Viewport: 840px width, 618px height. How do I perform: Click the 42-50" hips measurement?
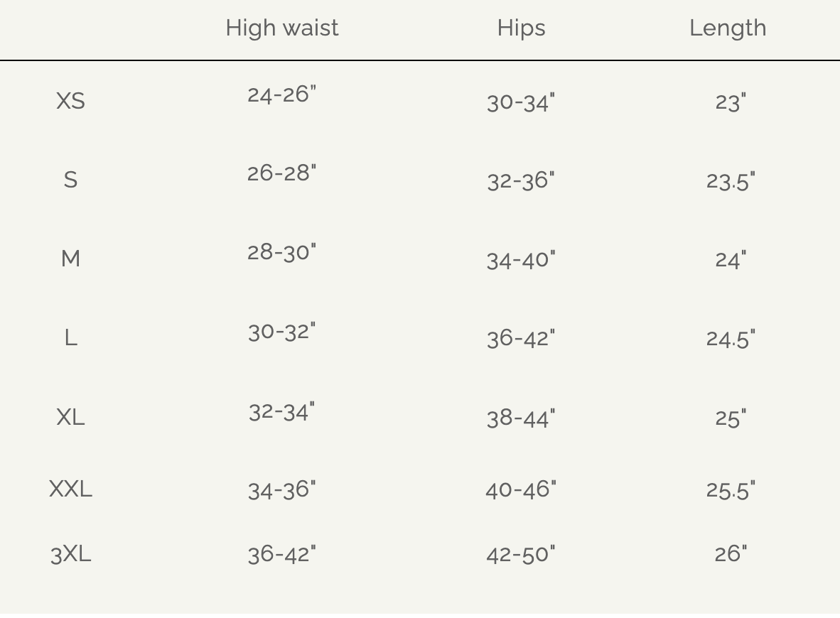(521, 554)
